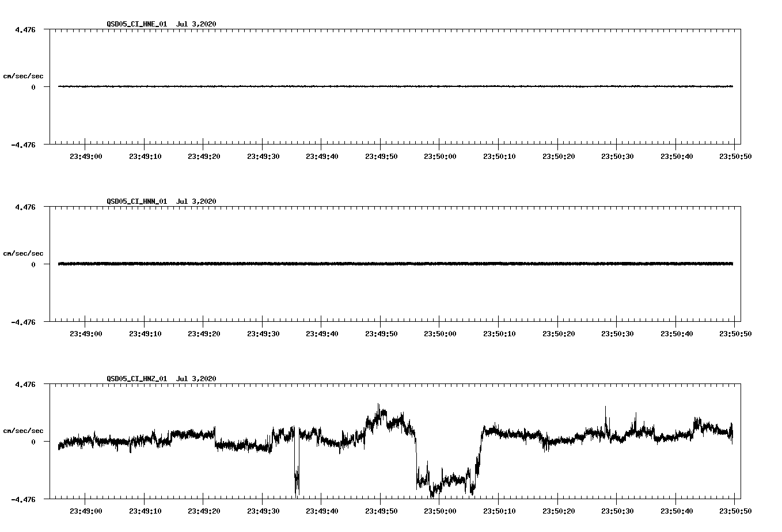Click the 23:50:30 time label on HNN chart
Viewport: 782px width, 532px height.
[617, 333]
